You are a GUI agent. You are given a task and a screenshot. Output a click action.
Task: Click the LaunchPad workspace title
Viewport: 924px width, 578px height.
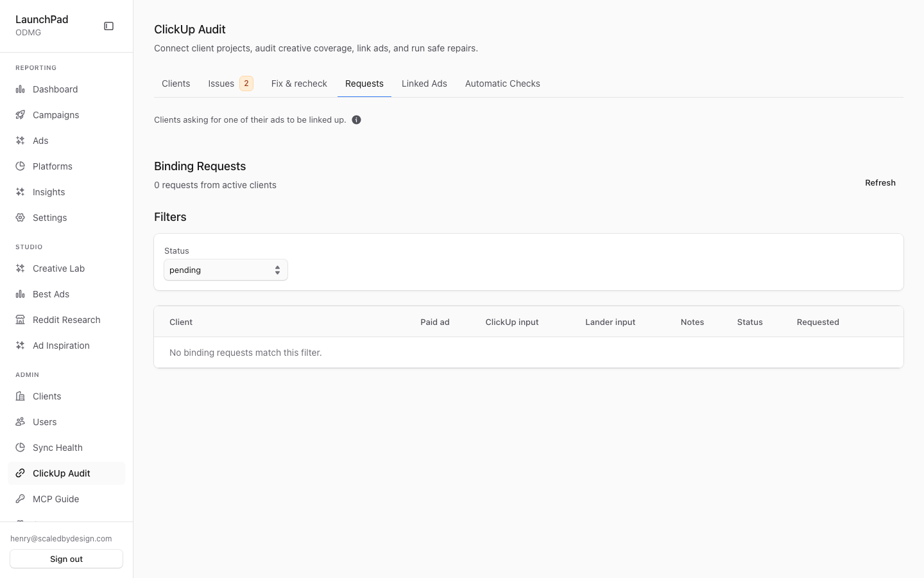42,19
